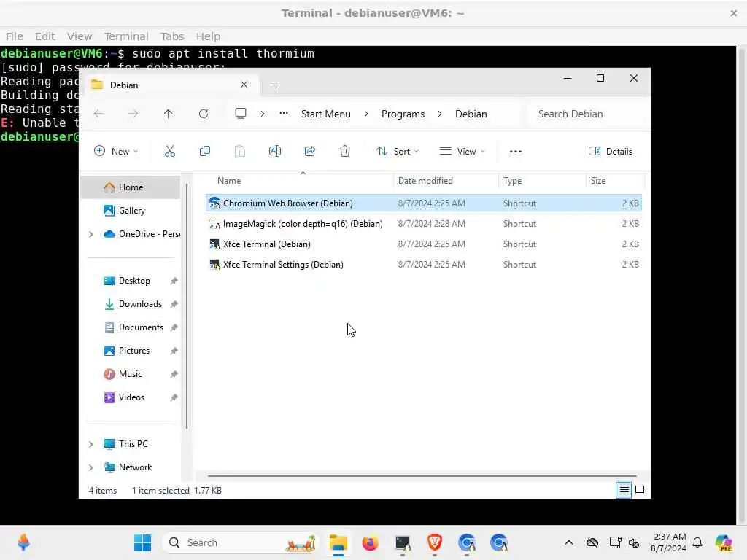
Task: Select Chromium Web Browser (Debian) shortcut
Action: click(424, 203)
